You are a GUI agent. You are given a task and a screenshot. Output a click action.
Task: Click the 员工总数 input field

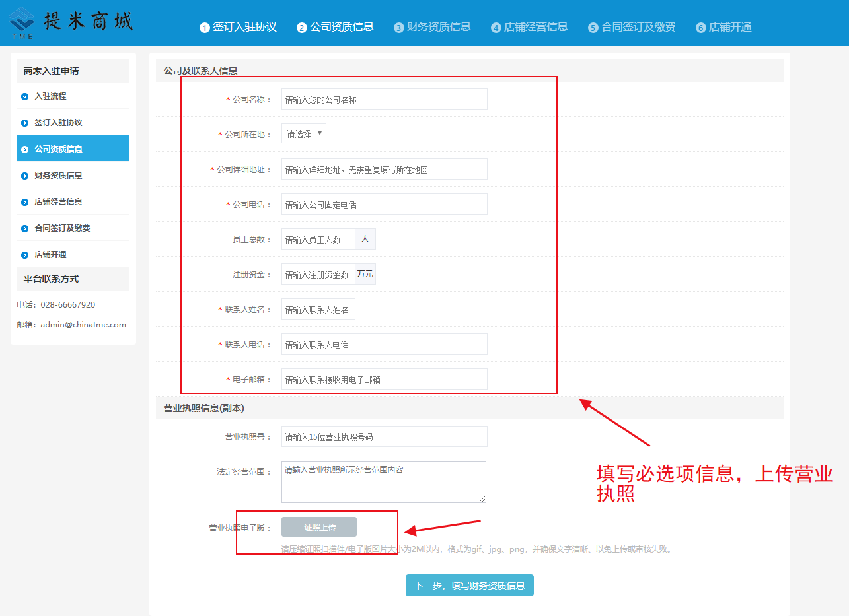pyautogui.click(x=318, y=240)
